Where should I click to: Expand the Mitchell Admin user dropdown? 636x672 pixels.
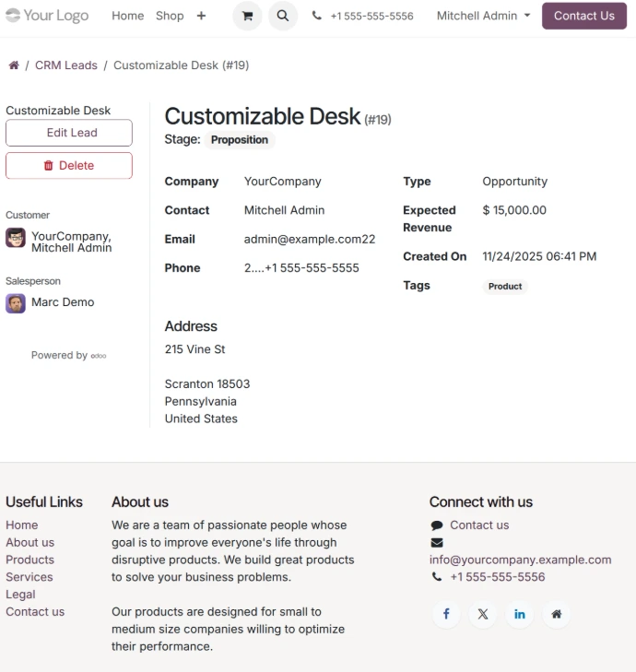coord(483,16)
